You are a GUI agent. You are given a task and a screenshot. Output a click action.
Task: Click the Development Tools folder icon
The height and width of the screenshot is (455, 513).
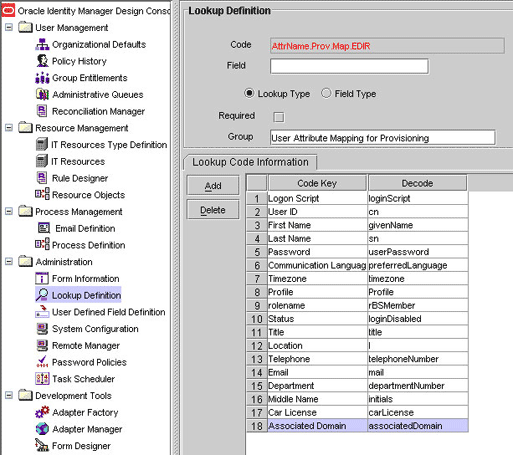[25, 395]
